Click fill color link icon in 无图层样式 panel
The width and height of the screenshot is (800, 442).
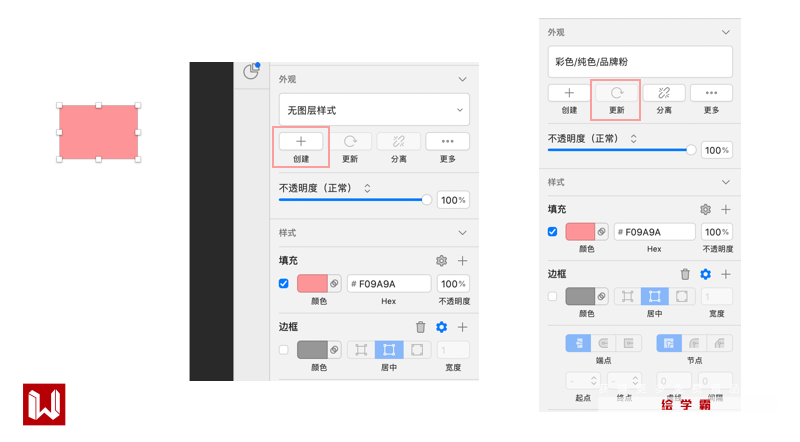coord(334,284)
